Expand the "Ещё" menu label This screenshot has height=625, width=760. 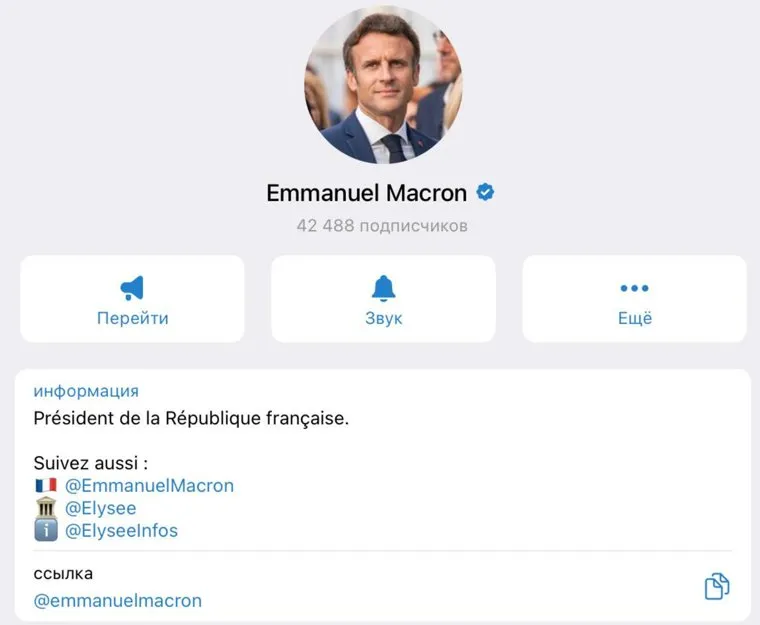634,319
